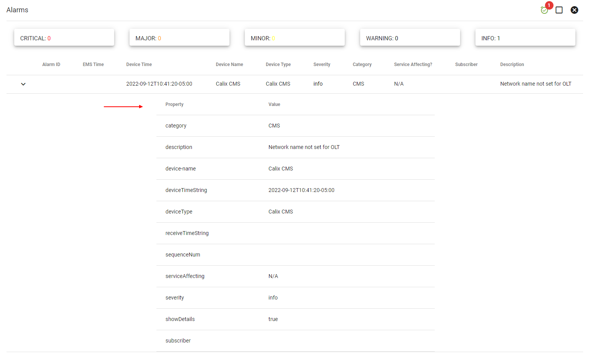This screenshot has width=590, height=364.
Task: Open the alarm notification bell icon
Action: pos(544,10)
